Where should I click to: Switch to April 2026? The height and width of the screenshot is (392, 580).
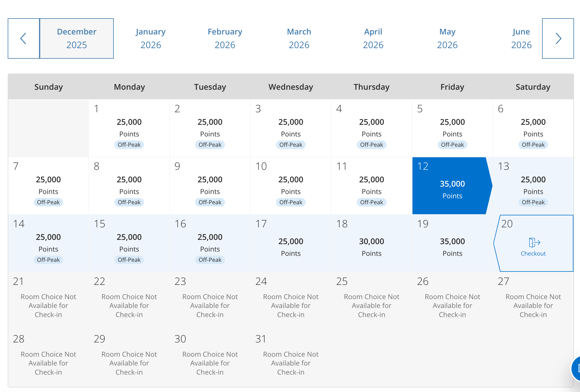point(373,38)
